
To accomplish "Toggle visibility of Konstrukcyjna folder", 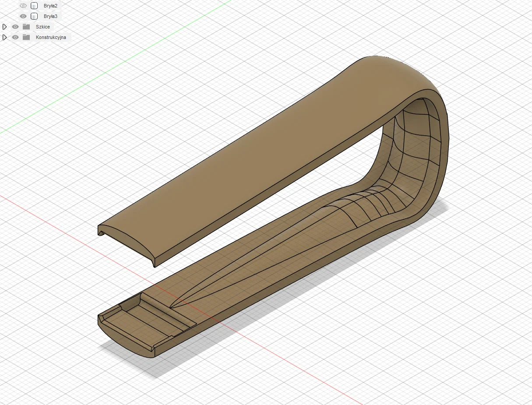I will (15, 37).
